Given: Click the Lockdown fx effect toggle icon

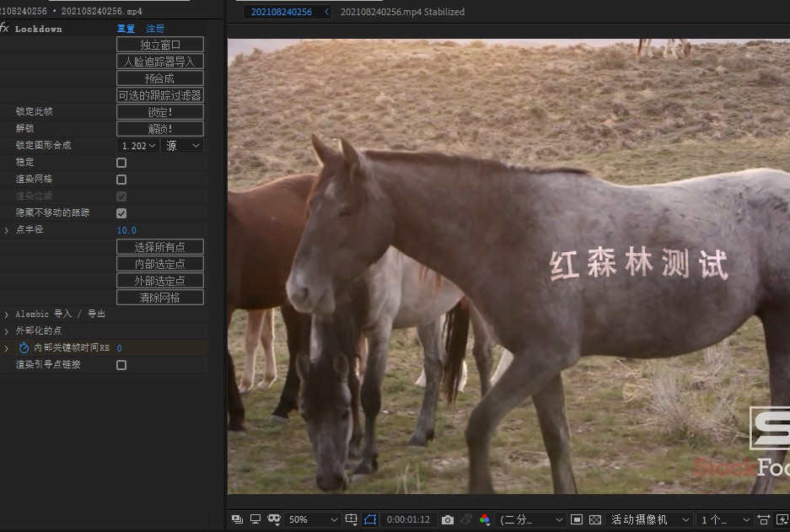Looking at the screenshot, I should pyautogui.click(x=4, y=28).
